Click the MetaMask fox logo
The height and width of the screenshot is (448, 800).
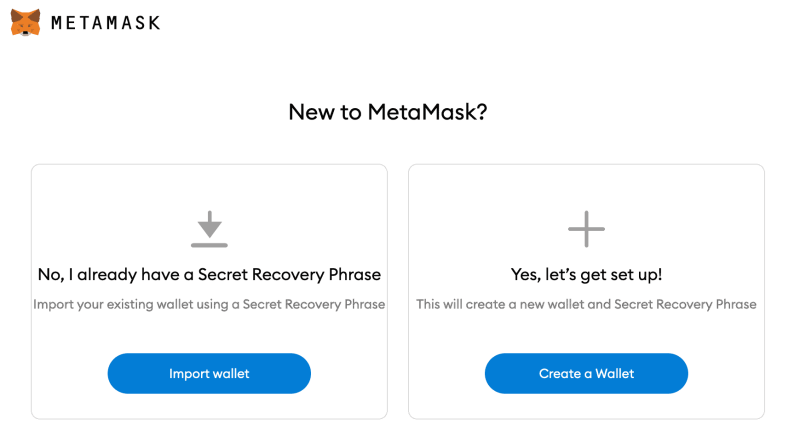(26, 22)
